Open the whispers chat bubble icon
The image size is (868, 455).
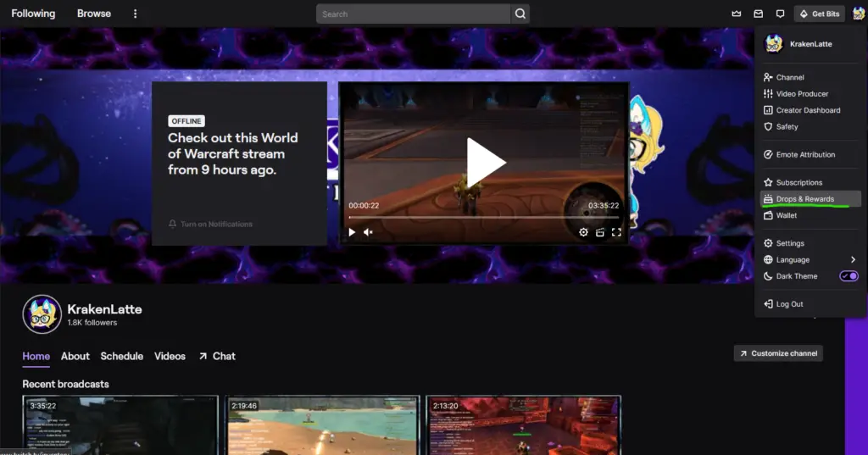coord(780,14)
